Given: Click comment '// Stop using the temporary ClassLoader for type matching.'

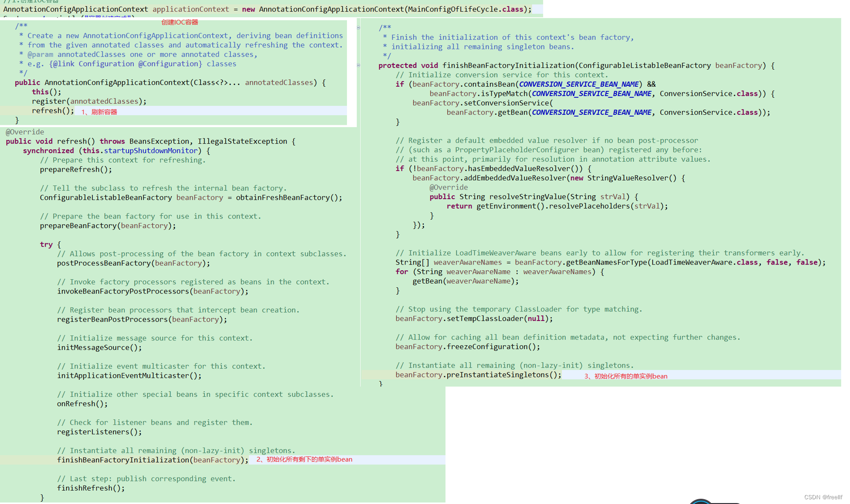Looking at the screenshot, I should (x=519, y=309).
